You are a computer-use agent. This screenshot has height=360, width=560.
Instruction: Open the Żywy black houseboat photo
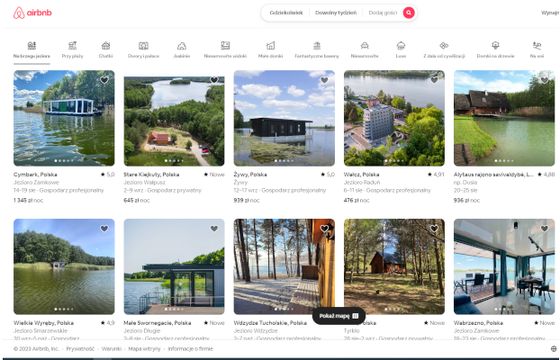(284, 118)
